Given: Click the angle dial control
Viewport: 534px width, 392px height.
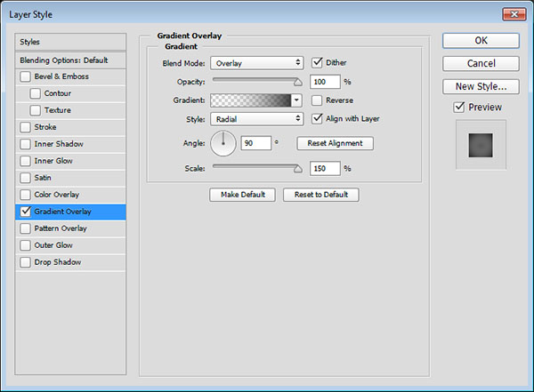Looking at the screenshot, I should click(222, 142).
